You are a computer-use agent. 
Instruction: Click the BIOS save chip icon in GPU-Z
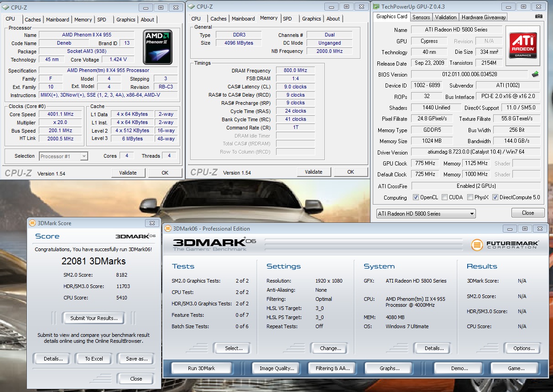pos(535,74)
